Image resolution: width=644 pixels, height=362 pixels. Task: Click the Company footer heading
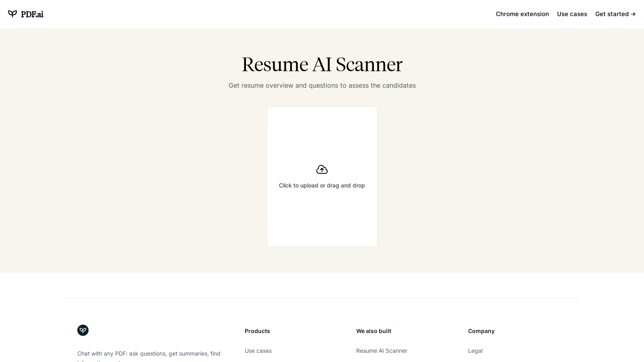(481, 331)
